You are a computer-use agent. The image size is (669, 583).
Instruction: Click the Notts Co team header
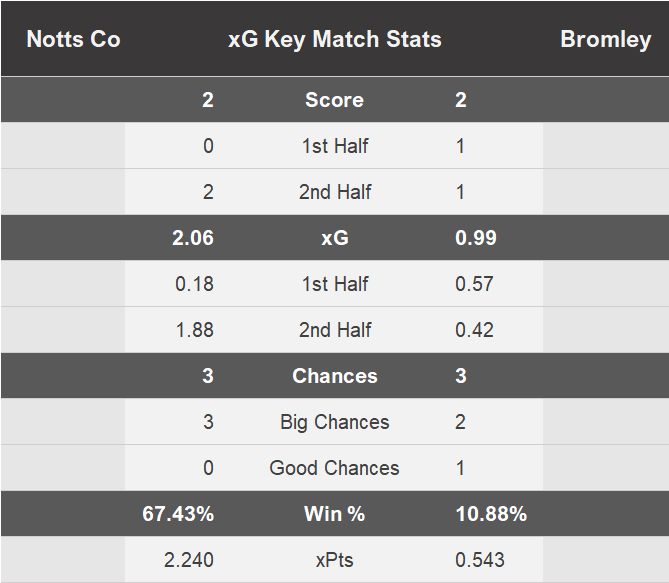point(73,40)
